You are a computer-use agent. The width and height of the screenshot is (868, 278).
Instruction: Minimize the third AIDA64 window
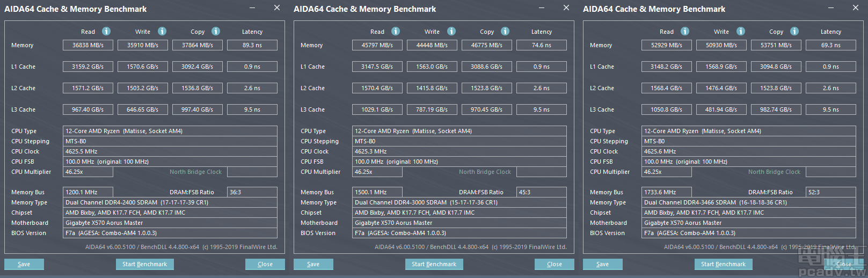831,8
